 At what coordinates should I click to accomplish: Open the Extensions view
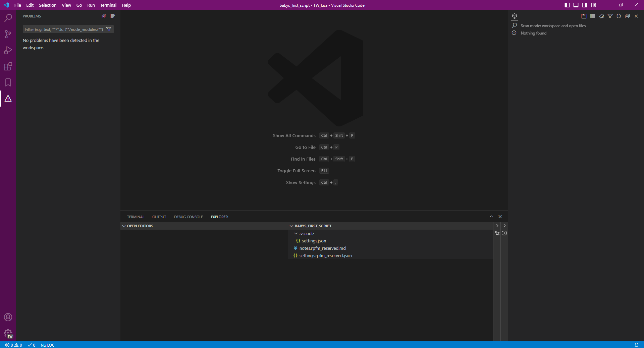8,66
